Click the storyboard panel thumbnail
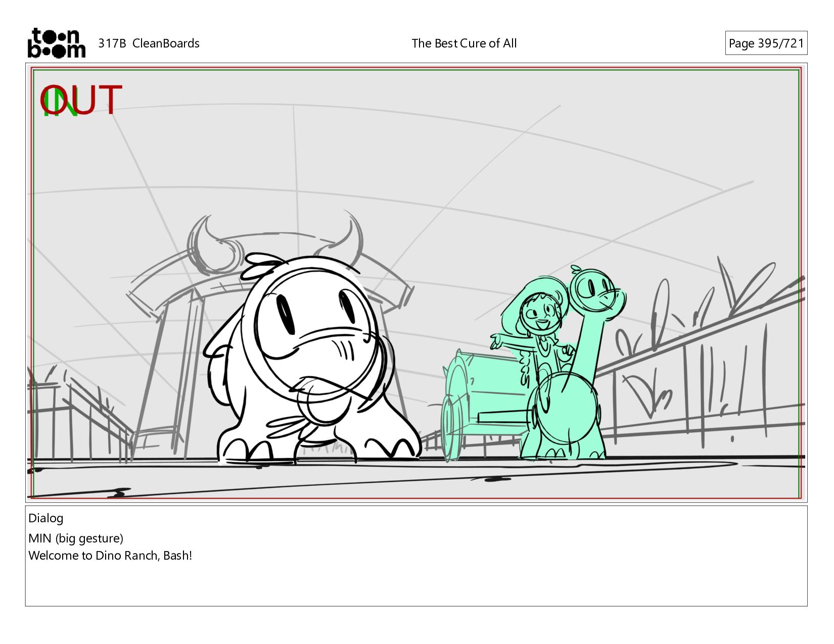Screen dimensions: 834x644 point(416,283)
